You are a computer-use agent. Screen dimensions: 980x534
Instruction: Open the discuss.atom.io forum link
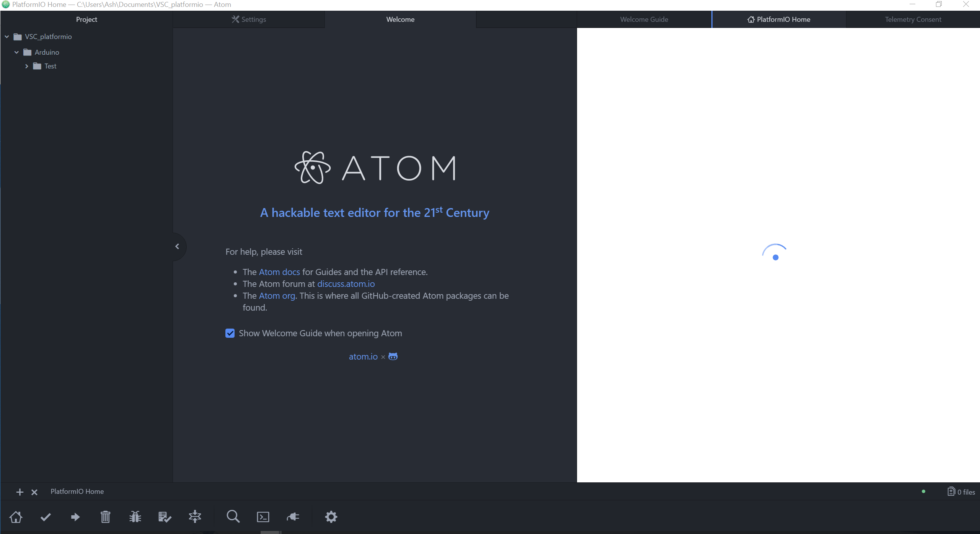(346, 284)
